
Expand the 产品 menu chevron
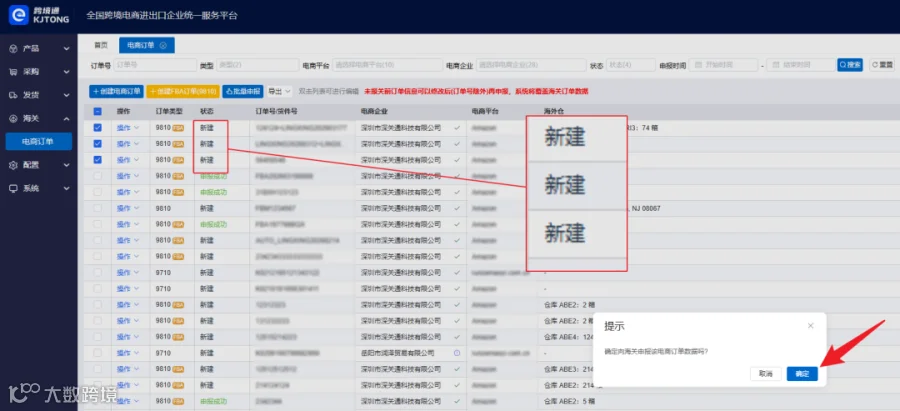67,49
